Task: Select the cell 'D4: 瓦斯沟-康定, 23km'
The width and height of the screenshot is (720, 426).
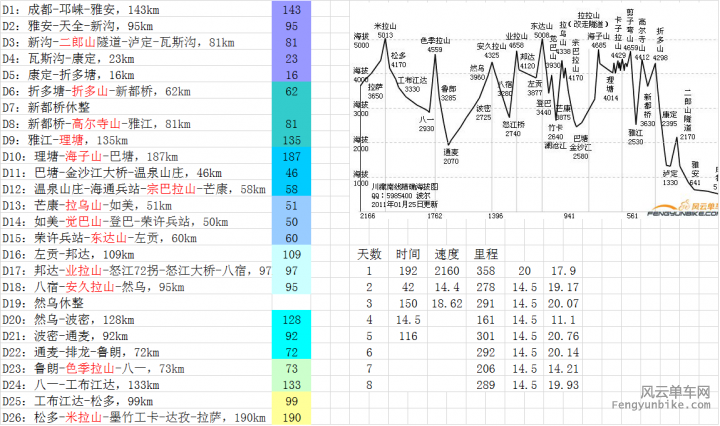Action: click(136, 58)
